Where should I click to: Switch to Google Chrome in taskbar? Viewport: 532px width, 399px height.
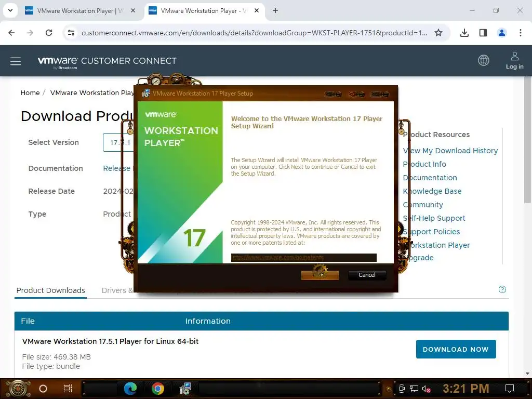point(158,389)
